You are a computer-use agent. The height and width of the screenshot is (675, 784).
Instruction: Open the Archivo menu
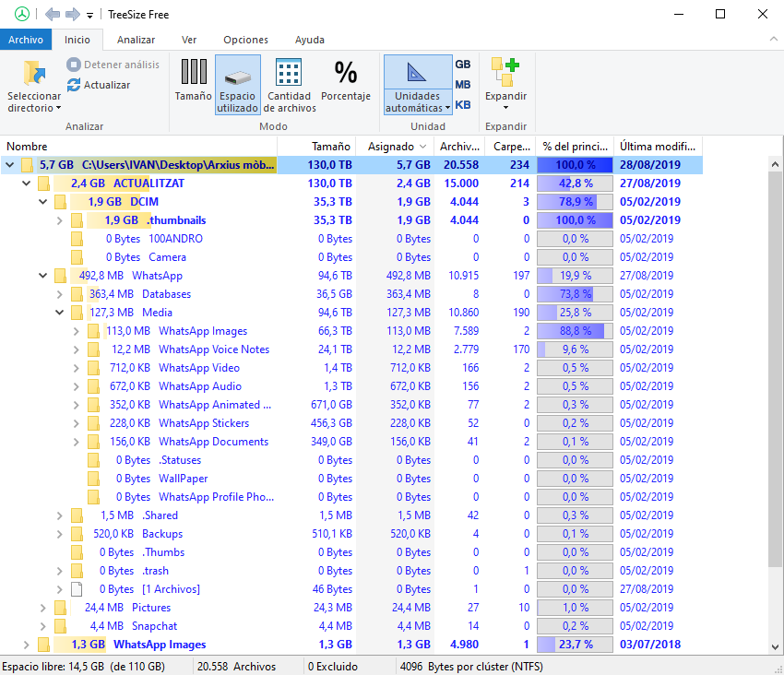(26, 40)
